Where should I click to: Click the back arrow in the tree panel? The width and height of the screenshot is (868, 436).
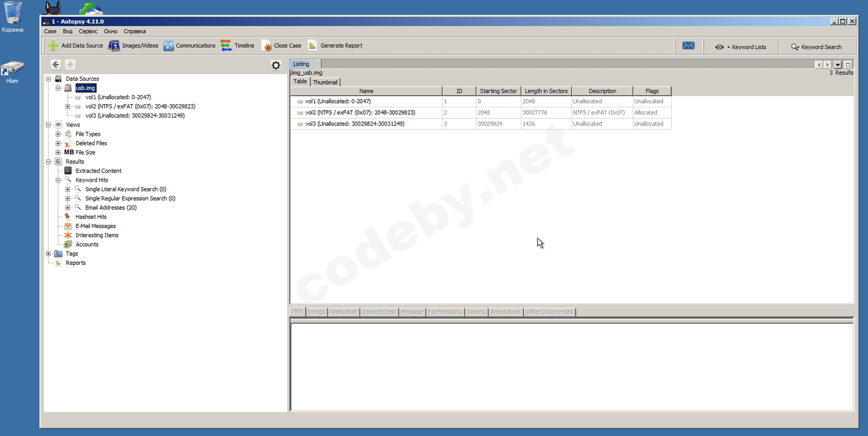click(55, 65)
